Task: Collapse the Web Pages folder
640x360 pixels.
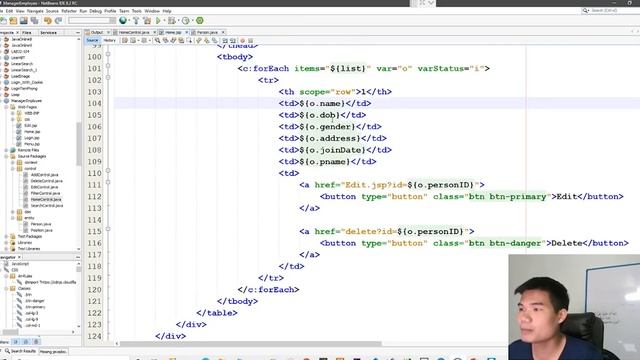Action: (x=7, y=107)
